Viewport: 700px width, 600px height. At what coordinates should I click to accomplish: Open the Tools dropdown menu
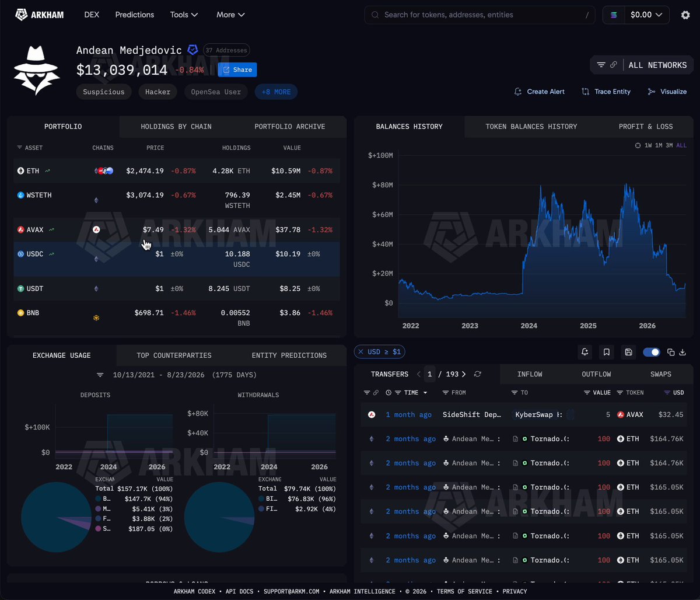(184, 15)
